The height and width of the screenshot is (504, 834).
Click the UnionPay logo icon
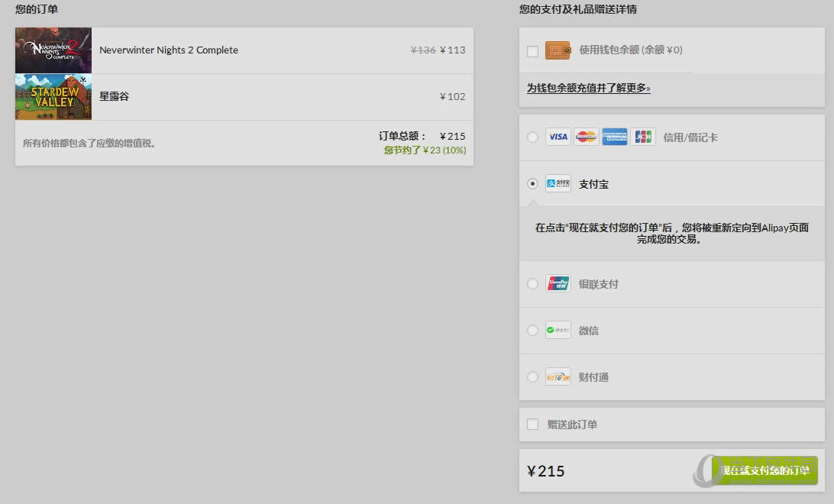pyautogui.click(x=558, y=283)
